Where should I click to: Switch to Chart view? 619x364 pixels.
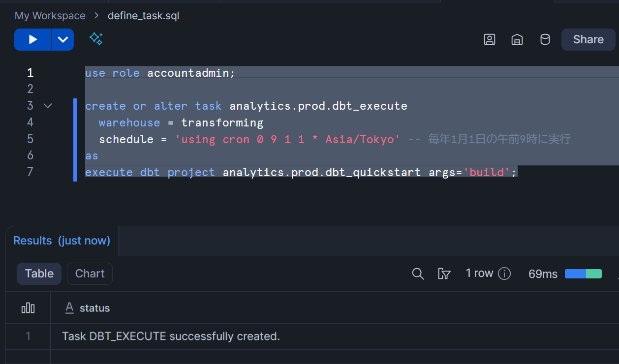(x=90, y=273)
